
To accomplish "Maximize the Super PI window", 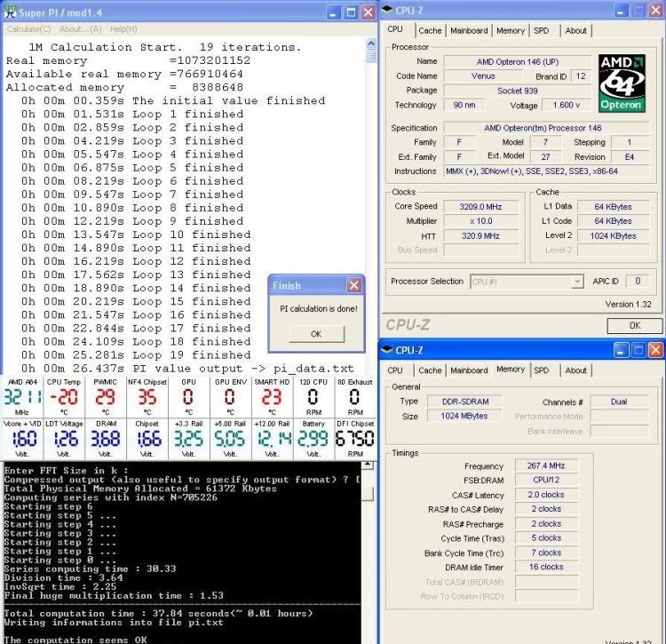I will (x=351, y=12).
